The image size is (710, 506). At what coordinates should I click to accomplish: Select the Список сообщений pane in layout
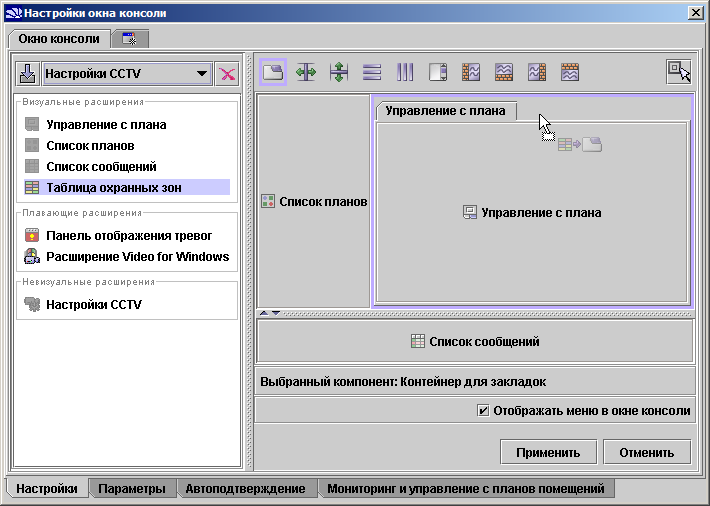(x=475, y=341)
